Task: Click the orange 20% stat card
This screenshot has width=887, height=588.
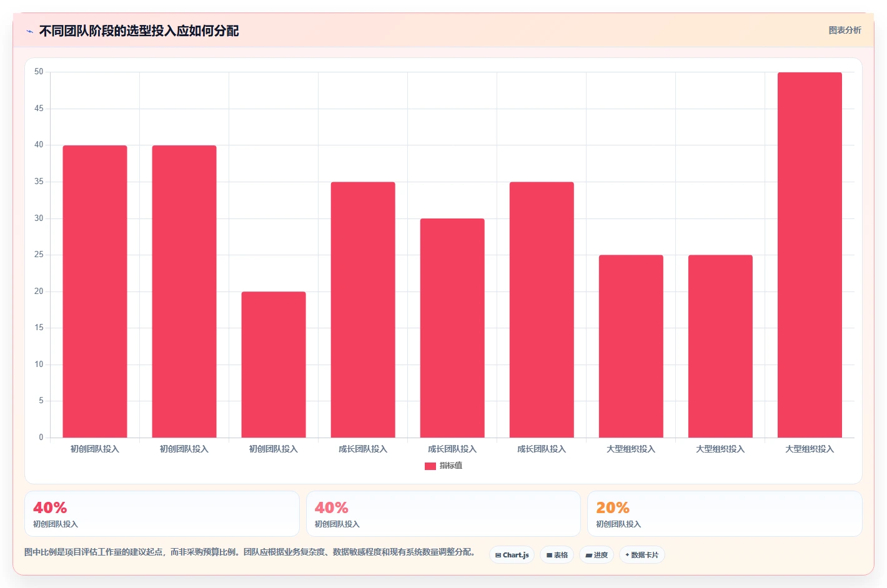Action: pyautogui.click(x=725, y=514)
